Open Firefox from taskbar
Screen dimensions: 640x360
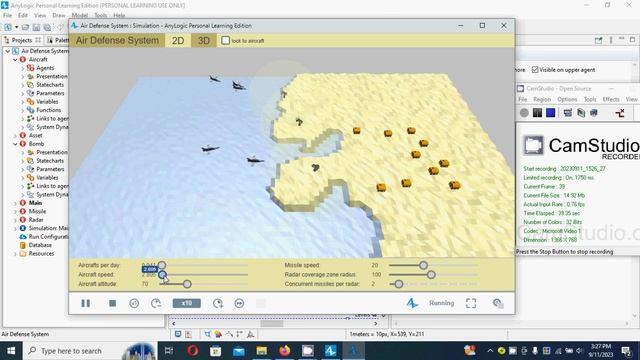point(284,351)
